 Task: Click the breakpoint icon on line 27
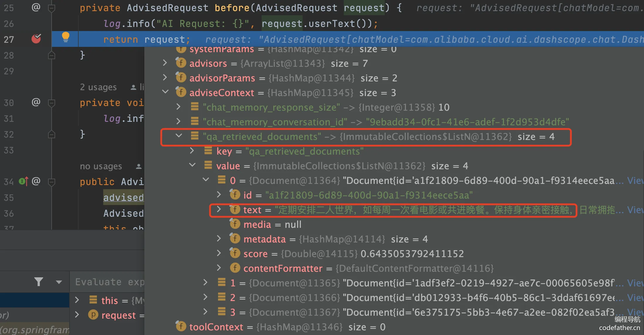[36, 38]
